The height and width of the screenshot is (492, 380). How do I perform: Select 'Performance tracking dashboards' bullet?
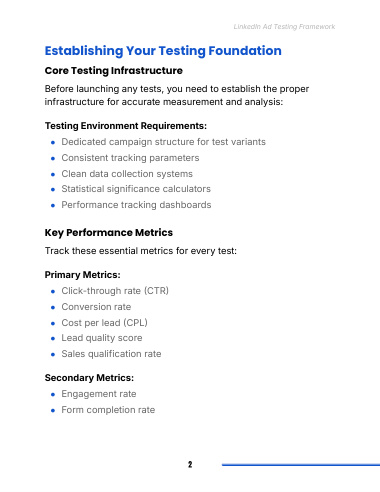click(x=136, y=205)
